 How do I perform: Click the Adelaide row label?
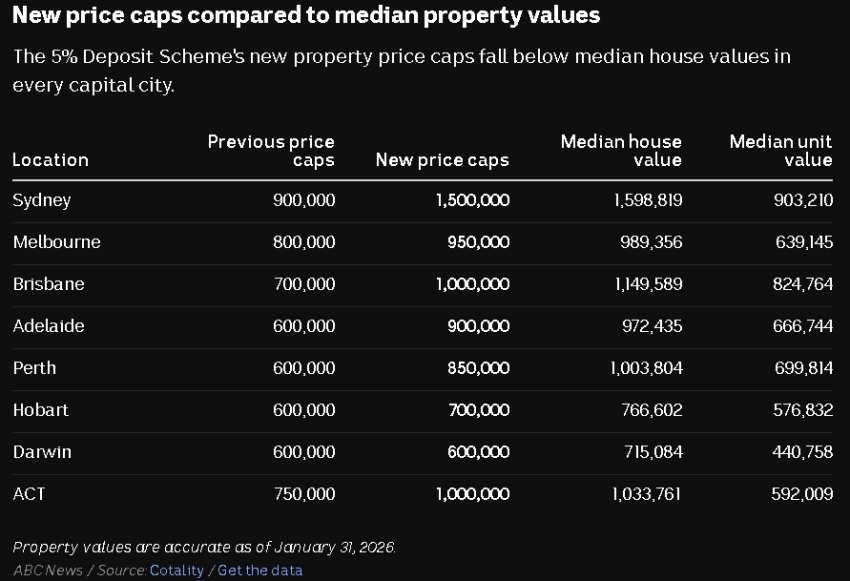pyautogui.click(x=48, y=326)
